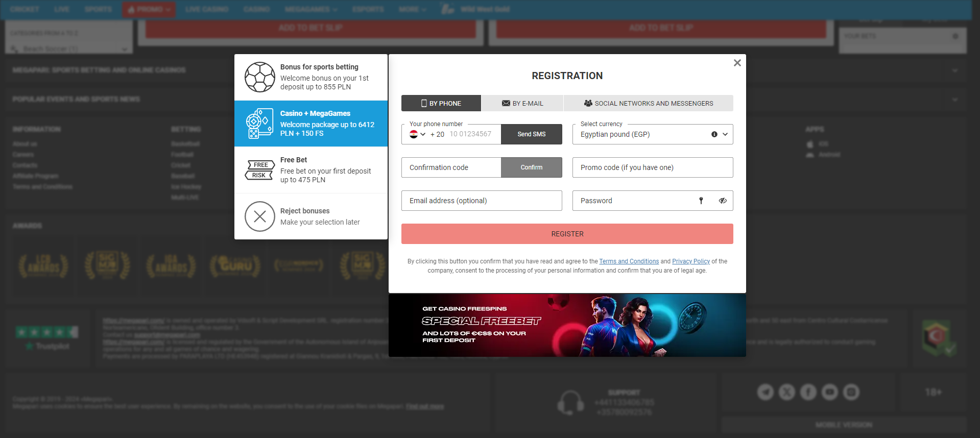This screenshot has width=980, height=438.
Task: Click the Facebook social icon in footer
Action: click(x=808, y=392)
